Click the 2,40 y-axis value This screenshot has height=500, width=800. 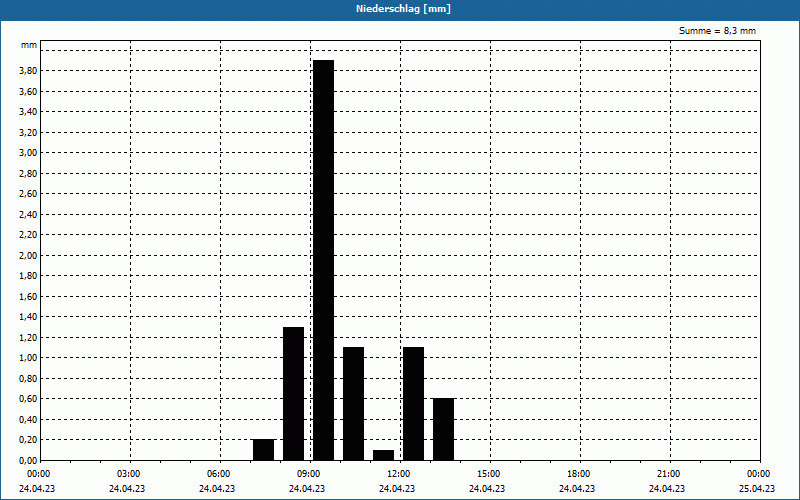click(x=28, y=214)
